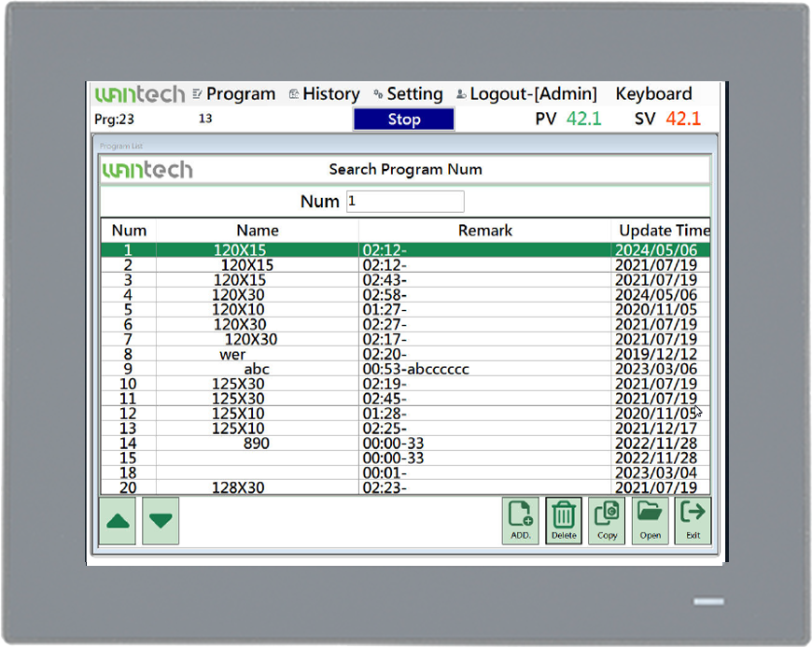Open the Keyboard menu item
The image size is (812, 648).
click(653, 93)
